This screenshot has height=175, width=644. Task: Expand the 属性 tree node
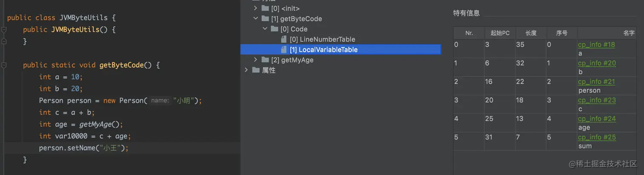point(246,70)
